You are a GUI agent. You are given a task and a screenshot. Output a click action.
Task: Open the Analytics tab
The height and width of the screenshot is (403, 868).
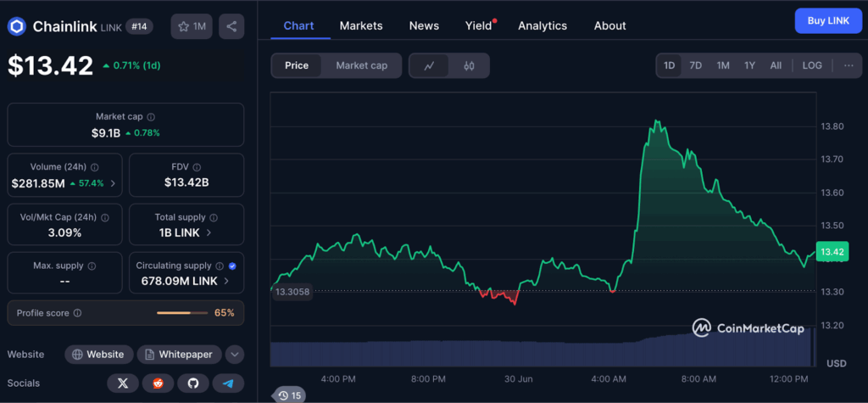click(542, 25)
